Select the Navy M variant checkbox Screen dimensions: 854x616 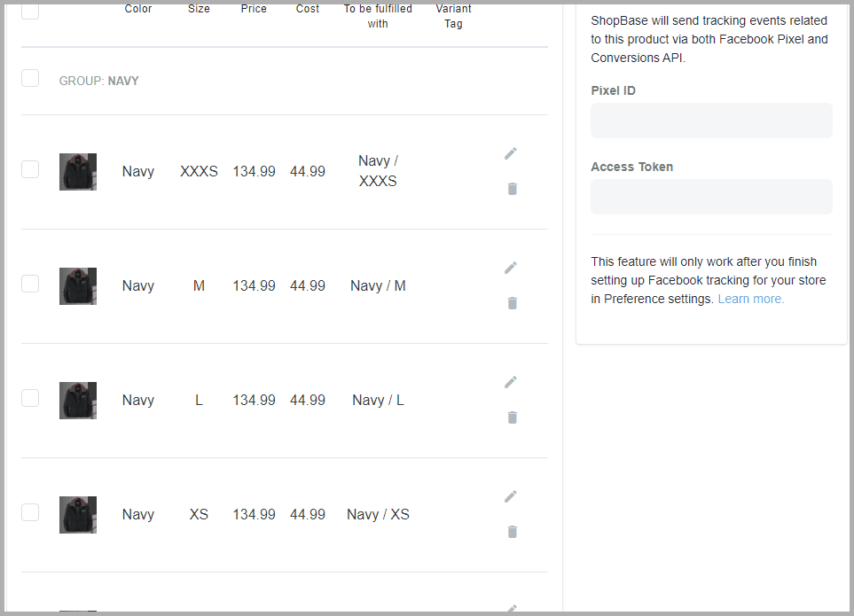click(30, 284)
